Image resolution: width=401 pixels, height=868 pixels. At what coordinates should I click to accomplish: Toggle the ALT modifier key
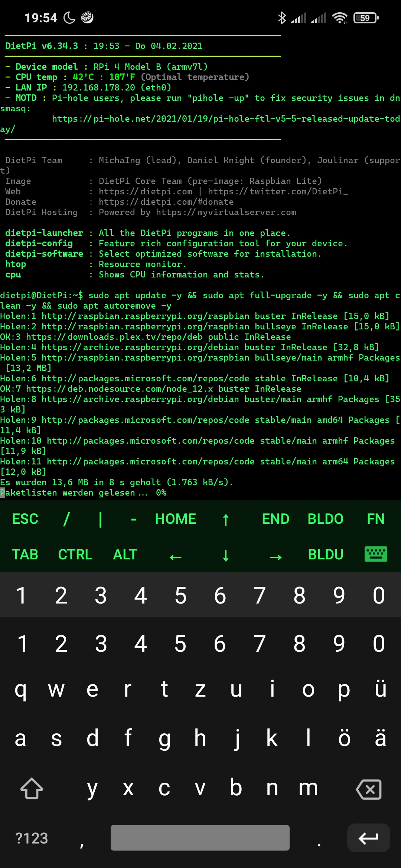pyautogui.click(x=125, y=554)
